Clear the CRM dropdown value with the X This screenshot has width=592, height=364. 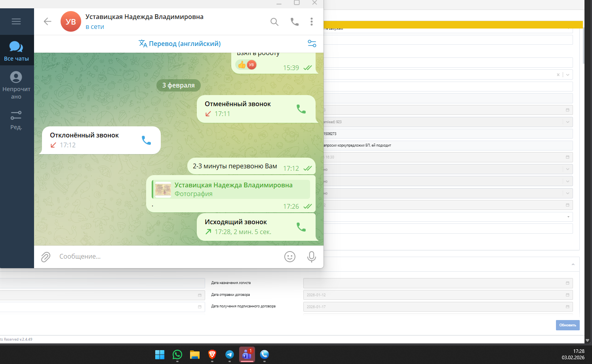pyautogui.click(x=558, y=74)
